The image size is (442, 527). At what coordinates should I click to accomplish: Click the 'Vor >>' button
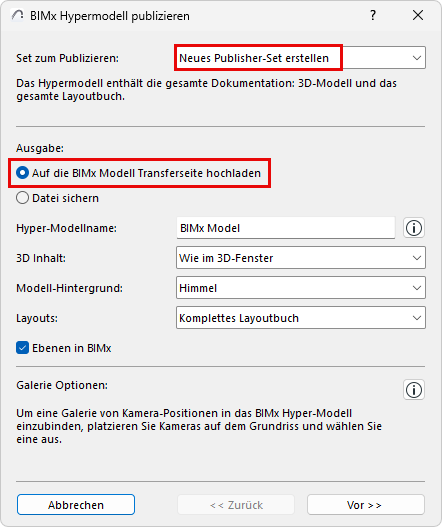pyautogui.click(x=366, y=505)
